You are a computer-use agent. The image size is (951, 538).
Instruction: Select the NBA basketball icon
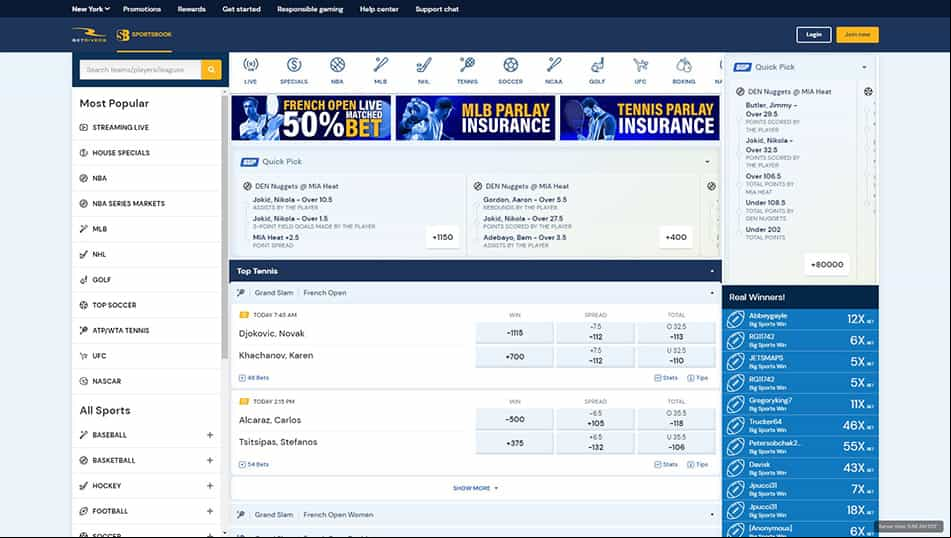[x=337, y=70]
